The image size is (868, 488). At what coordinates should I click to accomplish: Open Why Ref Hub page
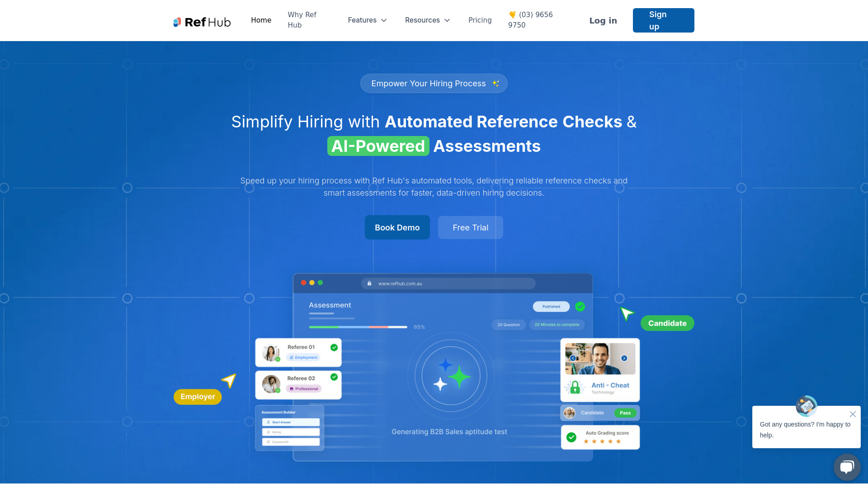(302, 20)
